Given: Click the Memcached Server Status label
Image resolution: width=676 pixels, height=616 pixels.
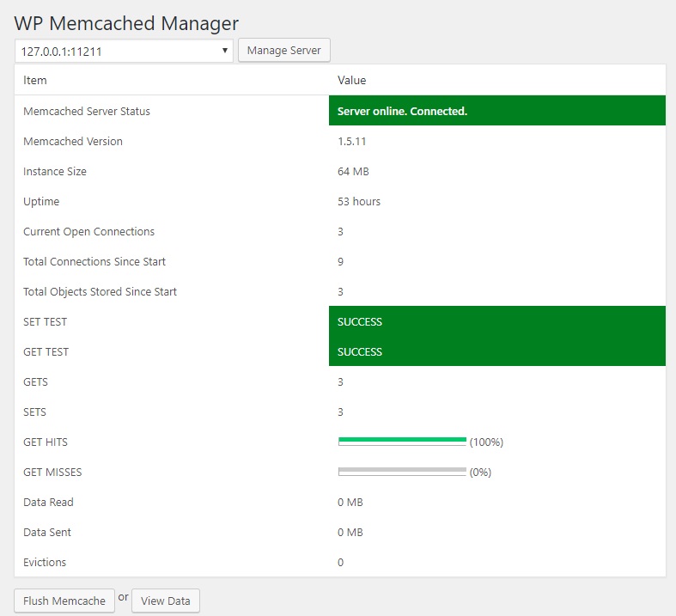Looking at the screenshot, I should [x=87, y=111].
